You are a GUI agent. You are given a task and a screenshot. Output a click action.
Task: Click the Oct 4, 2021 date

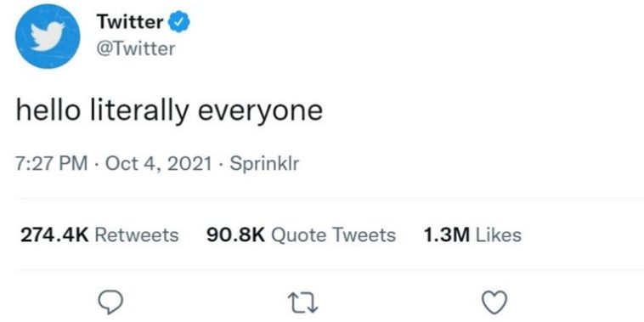pos(158,164)
